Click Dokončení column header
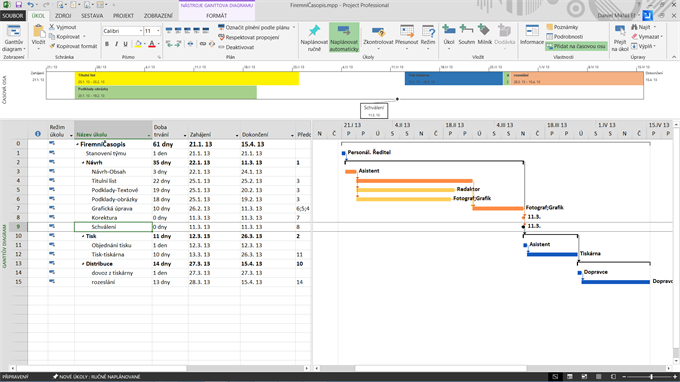The image size is (680, 382). pos(268,131)
